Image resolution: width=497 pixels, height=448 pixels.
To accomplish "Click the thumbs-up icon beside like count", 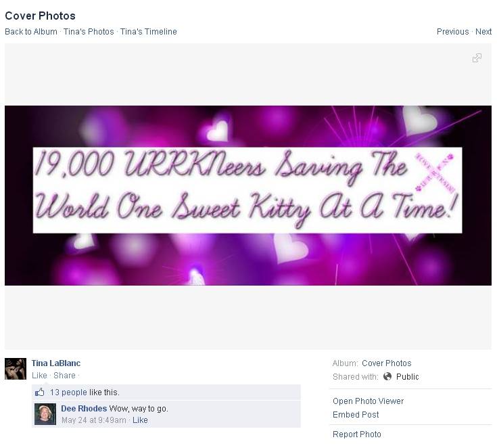I will click(x=40, y=392).
